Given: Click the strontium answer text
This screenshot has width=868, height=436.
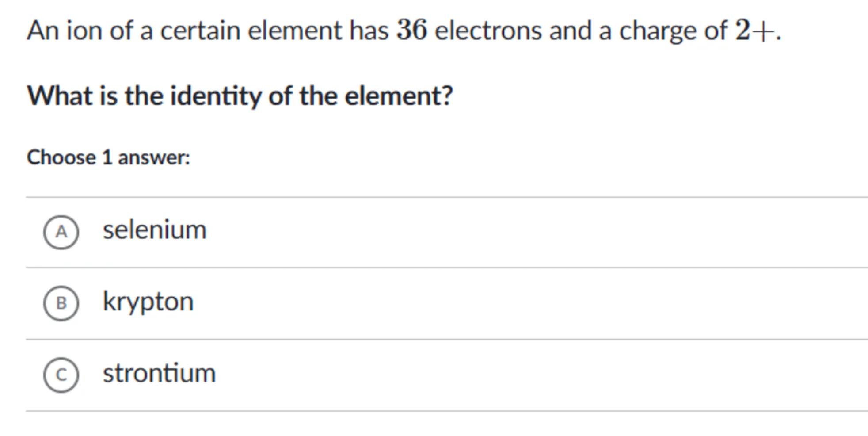Looking at the screenshot, I should (159, 373).
